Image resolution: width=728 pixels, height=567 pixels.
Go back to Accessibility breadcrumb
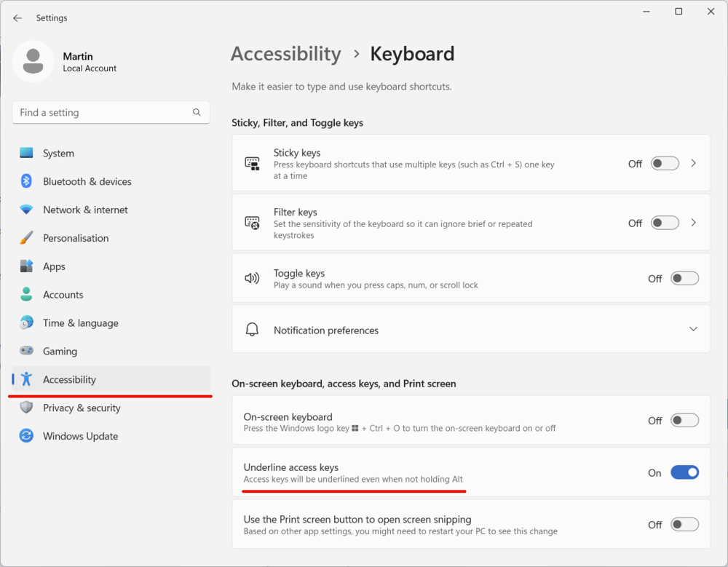click(x=285, y=54)
